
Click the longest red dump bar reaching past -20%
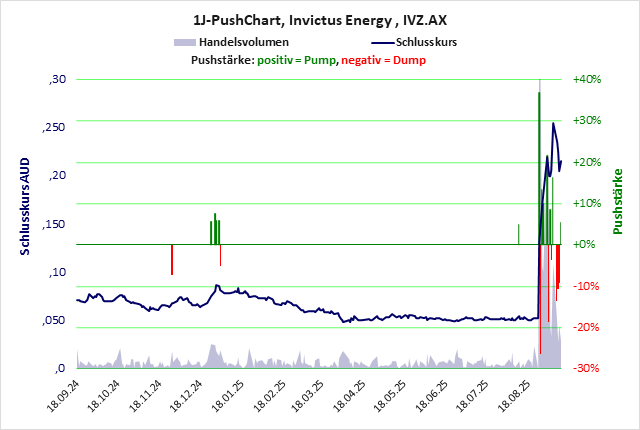540,299
